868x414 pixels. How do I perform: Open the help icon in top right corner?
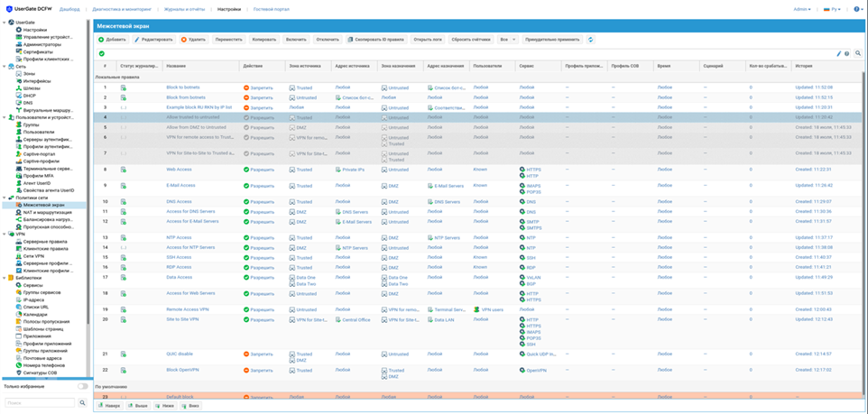pos(856,9)
